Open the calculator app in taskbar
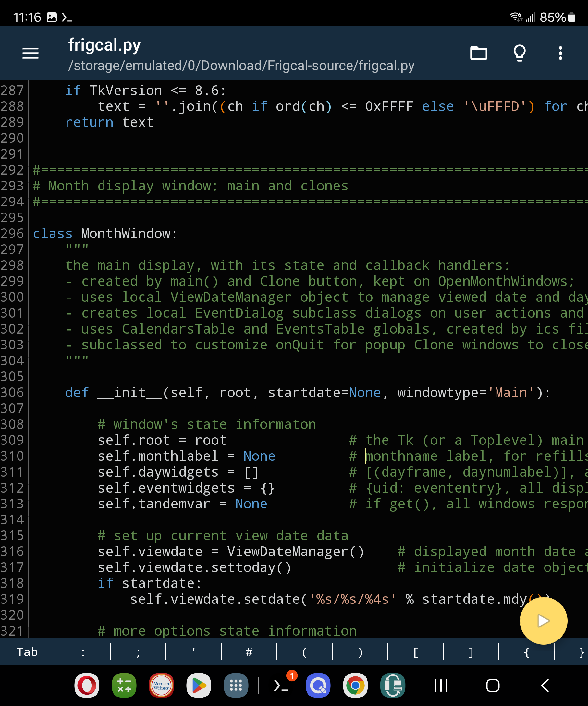Viewport: 588px width, 706px height. [124, 686]
